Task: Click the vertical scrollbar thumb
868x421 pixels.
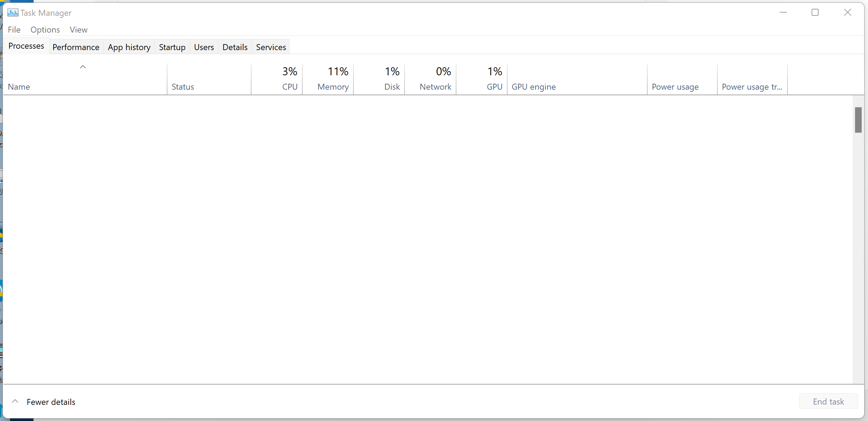Action: point(858,120)
